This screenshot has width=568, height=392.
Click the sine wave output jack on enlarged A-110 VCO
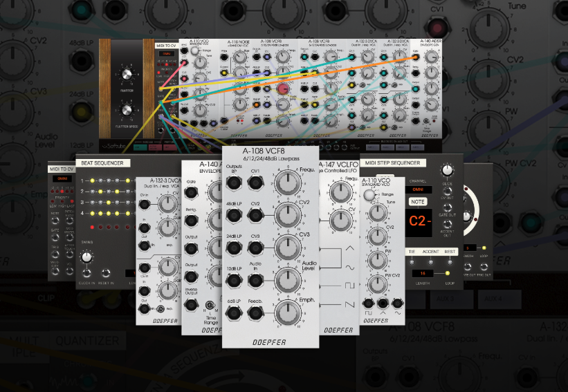click(397, 304)
